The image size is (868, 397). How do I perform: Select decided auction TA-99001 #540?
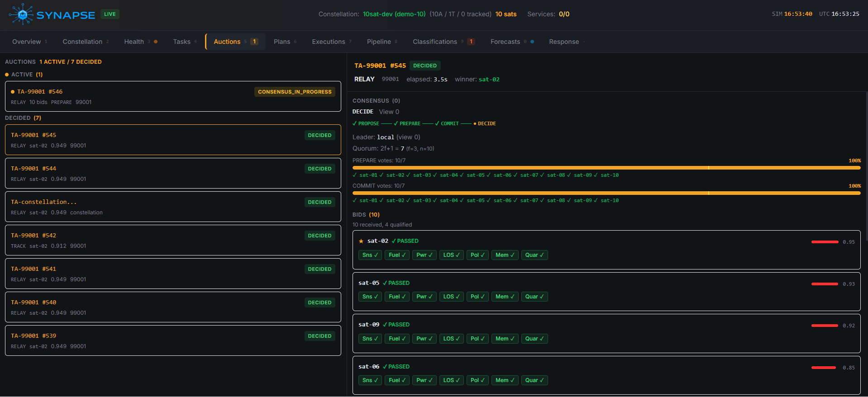tap(173, 307)
